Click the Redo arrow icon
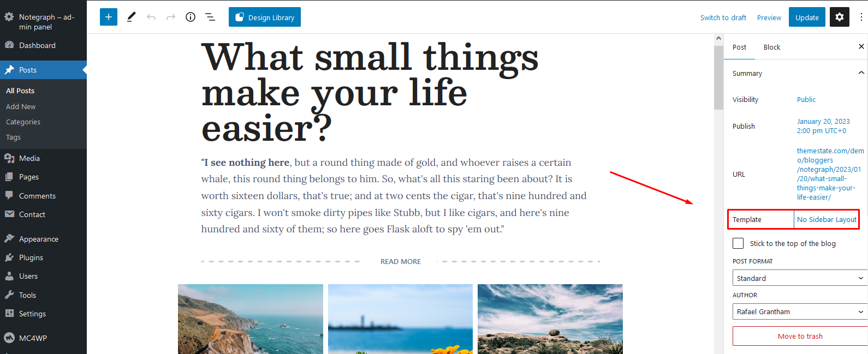The width and height of the screenshot is (868, 354). tap(171, 17)
